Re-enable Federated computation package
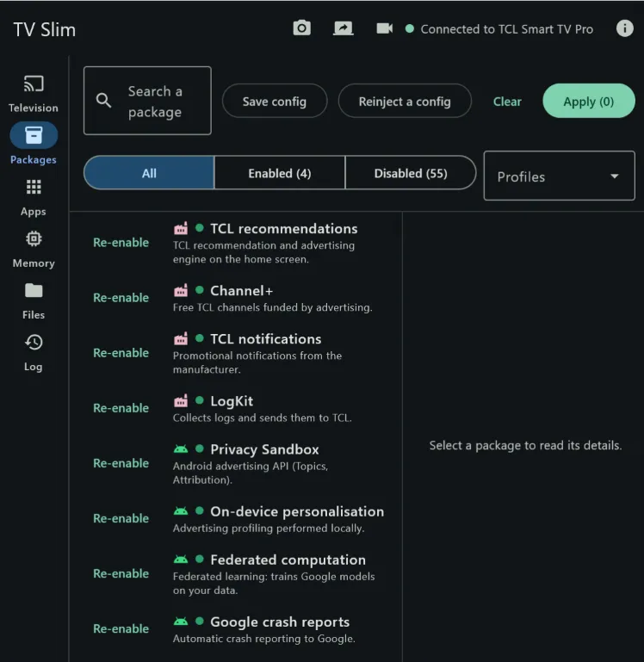 point(121,573)
